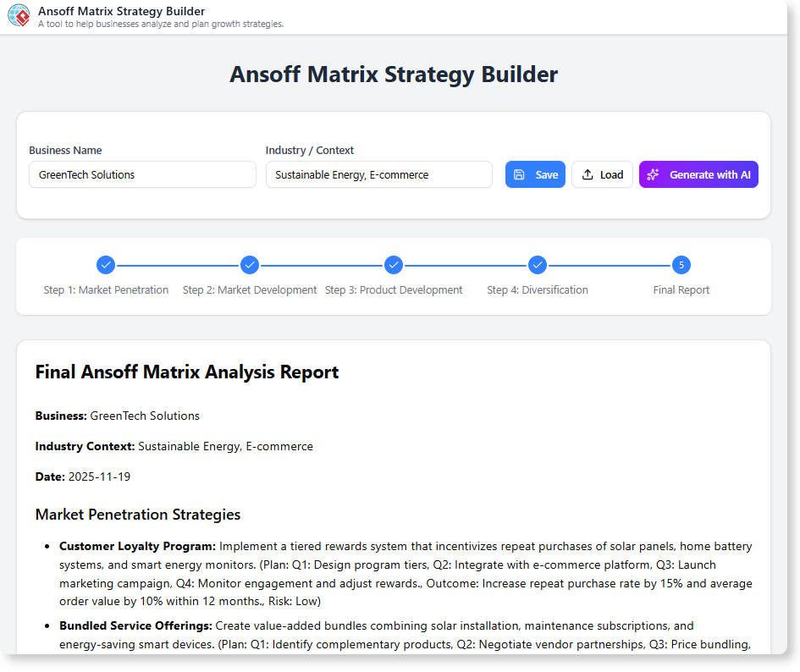Open Step 3: Product Development

[x=393, y=289]
